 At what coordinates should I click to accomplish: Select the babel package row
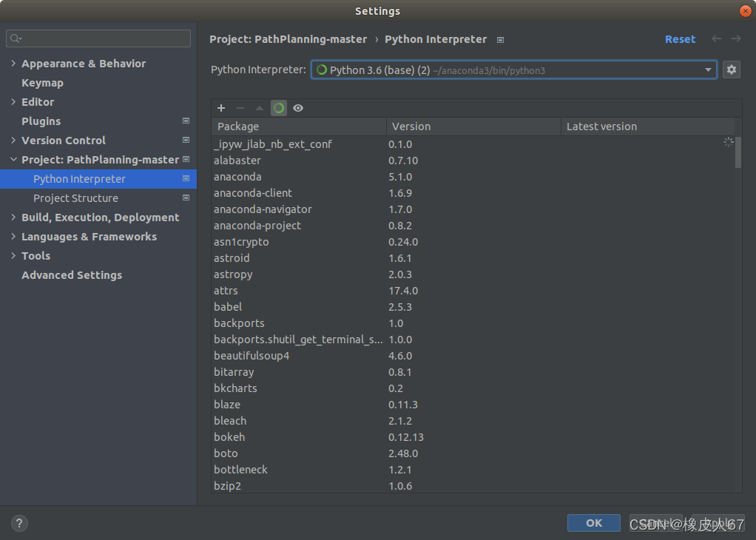coord(473,307)
